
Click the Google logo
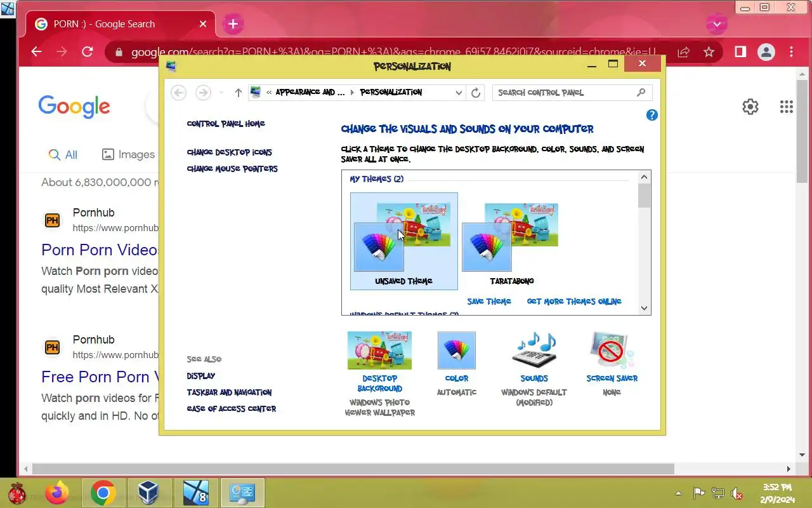coord(74,107)
